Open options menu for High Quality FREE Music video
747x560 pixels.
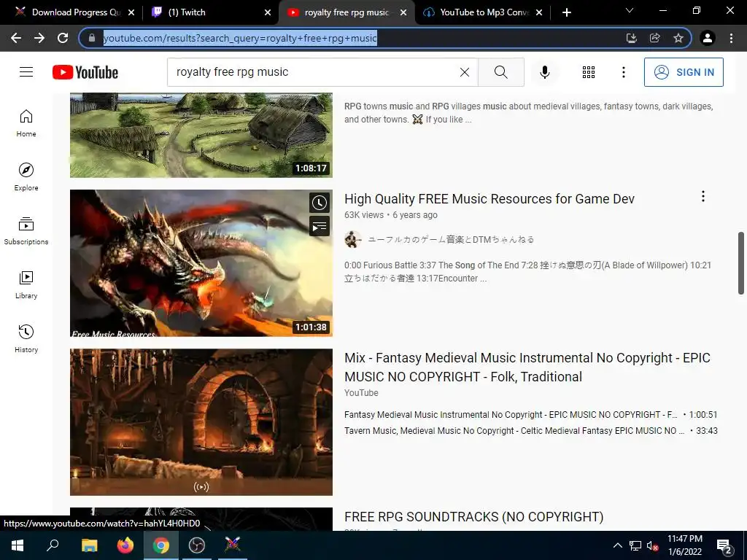(x=703, y=196)
